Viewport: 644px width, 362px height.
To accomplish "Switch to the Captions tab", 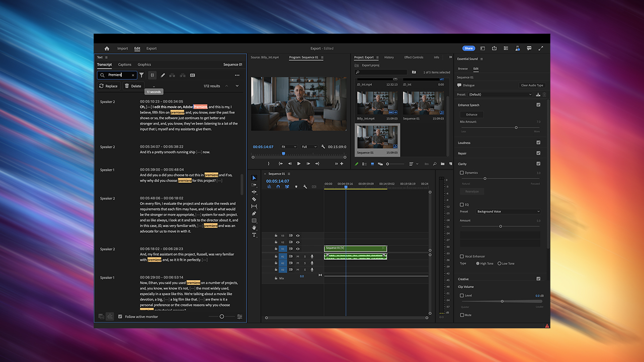I will point(124,64).
